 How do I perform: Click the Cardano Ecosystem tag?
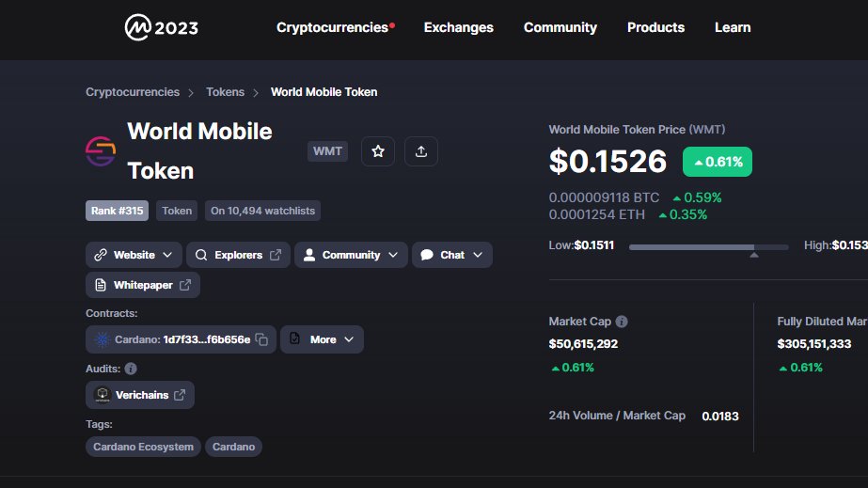click(x=143, y=447)
